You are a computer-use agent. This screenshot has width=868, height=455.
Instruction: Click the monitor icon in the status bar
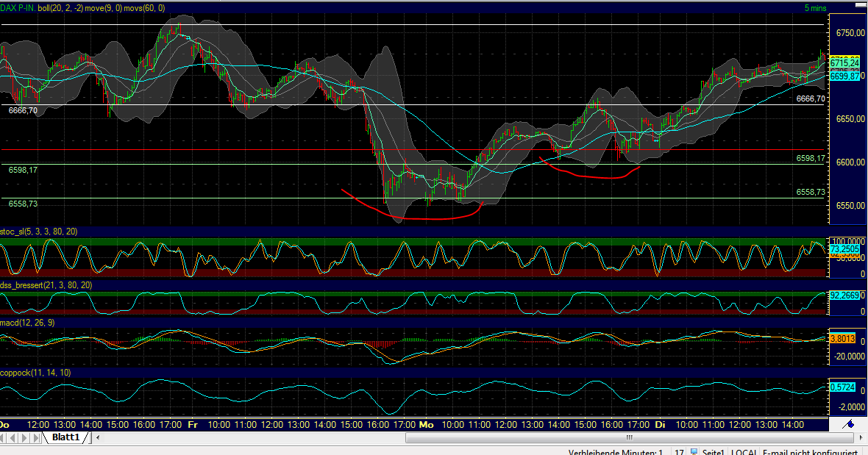coord(694,451)
